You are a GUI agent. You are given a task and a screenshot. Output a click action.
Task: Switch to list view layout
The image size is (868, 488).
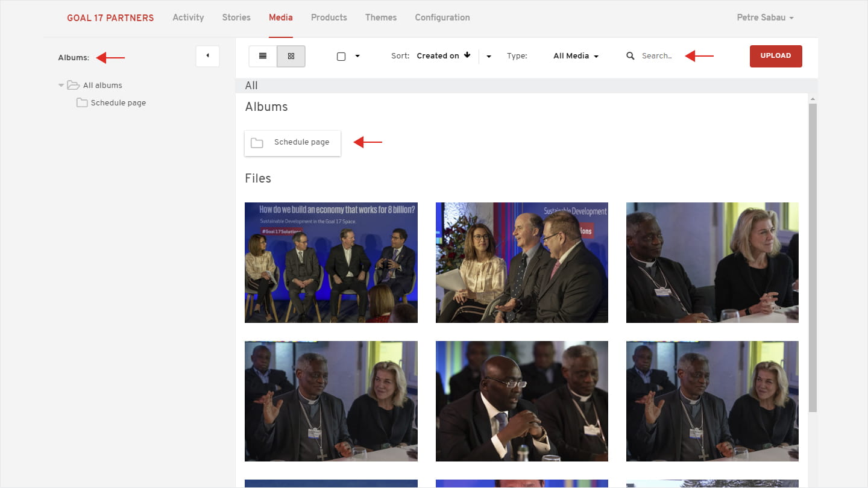pos(263,56)
